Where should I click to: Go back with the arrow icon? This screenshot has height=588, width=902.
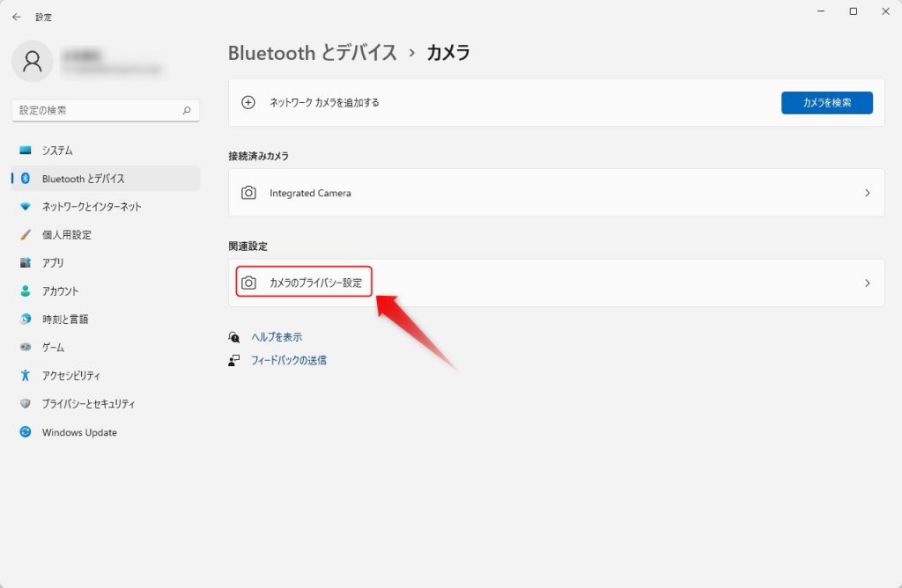pos(16,18)
